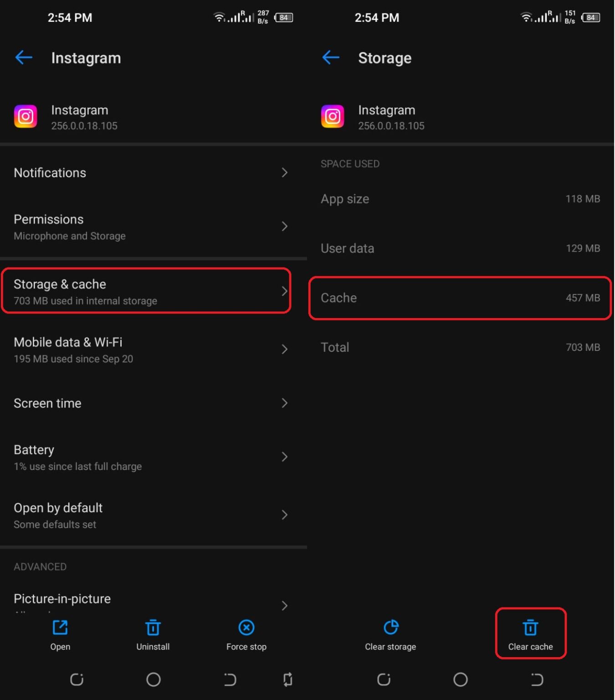
Task: Open Storage & cache details
Action: [x=146, y=291]
